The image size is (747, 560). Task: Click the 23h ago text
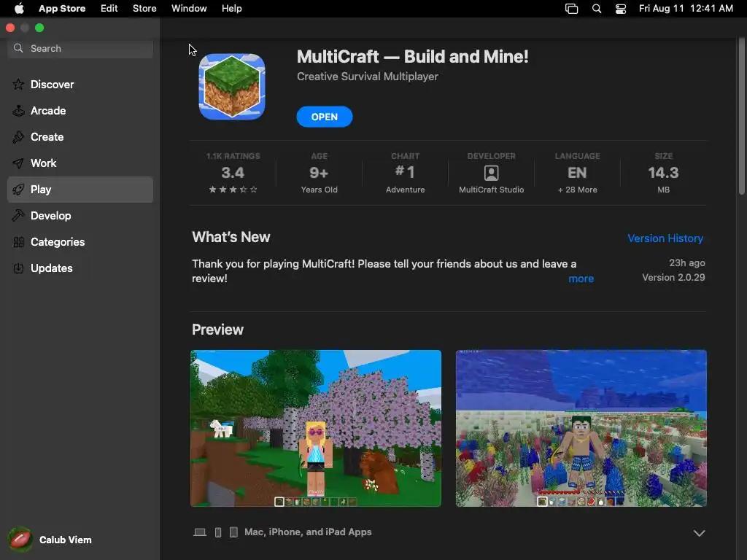(687, 262)
